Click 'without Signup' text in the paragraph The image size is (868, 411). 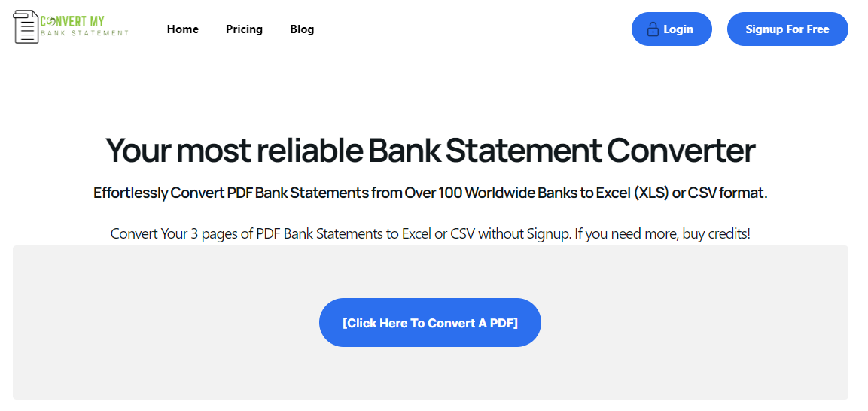point(524,233)
